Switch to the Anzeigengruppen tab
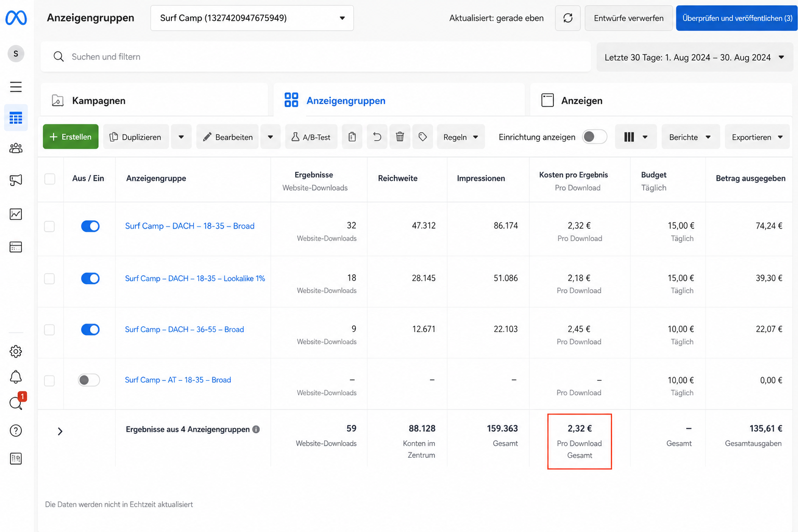798x532 pixels. (399, 100)
